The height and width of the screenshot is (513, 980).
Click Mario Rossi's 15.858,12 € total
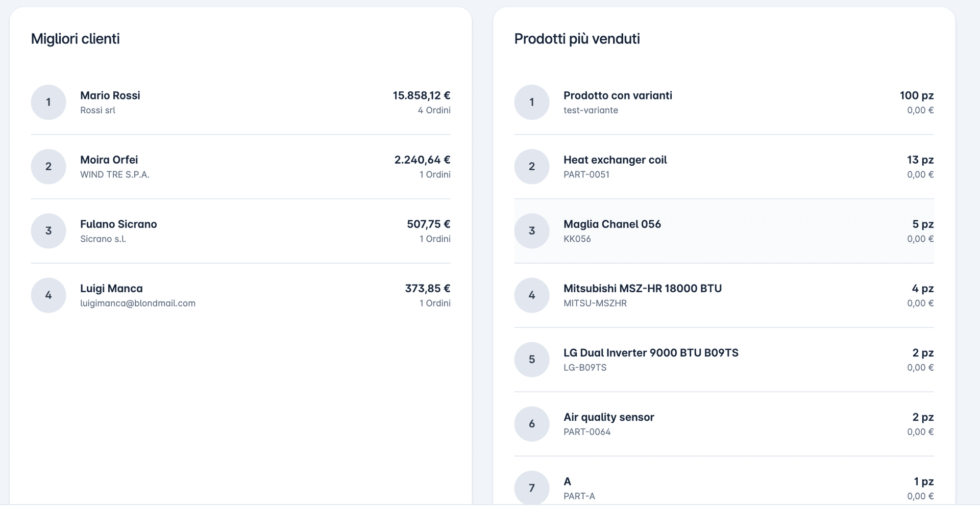coord(421,95)
